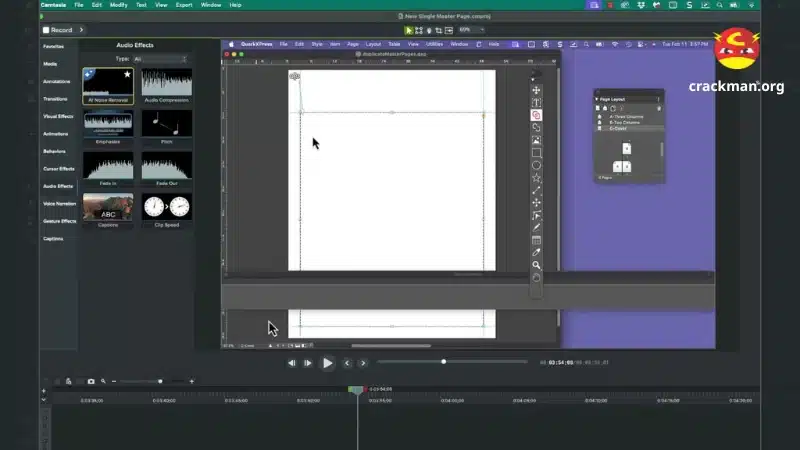Screen dimensions: 800x450
Task: Switch to the Transitions tab
Action: [x=55, y=99]
